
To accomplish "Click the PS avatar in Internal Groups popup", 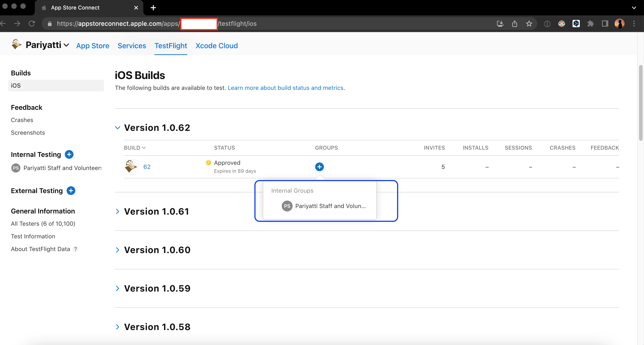I will click(x=287, y=206).
